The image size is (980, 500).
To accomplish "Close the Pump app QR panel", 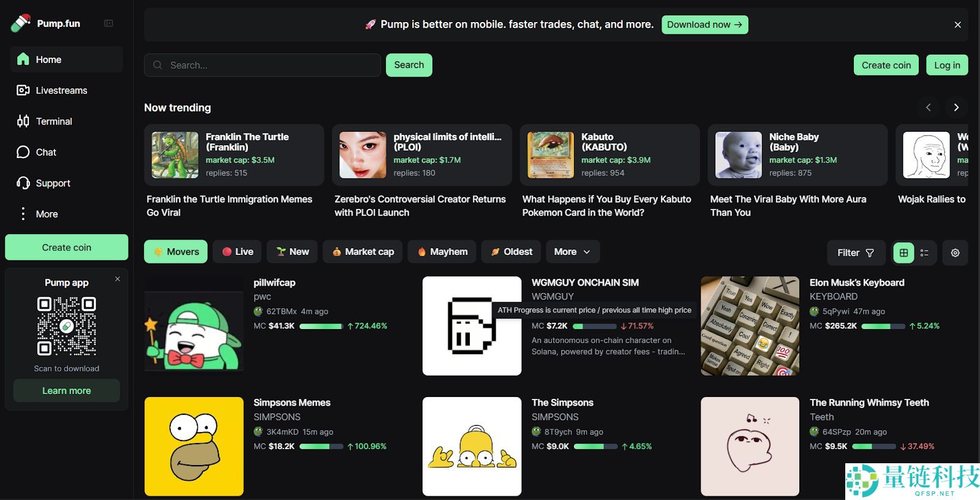I will tap(118, 279).
